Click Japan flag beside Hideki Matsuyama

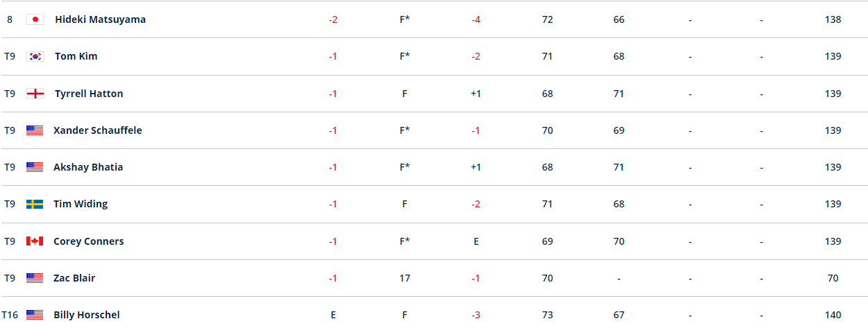point(35,19)
